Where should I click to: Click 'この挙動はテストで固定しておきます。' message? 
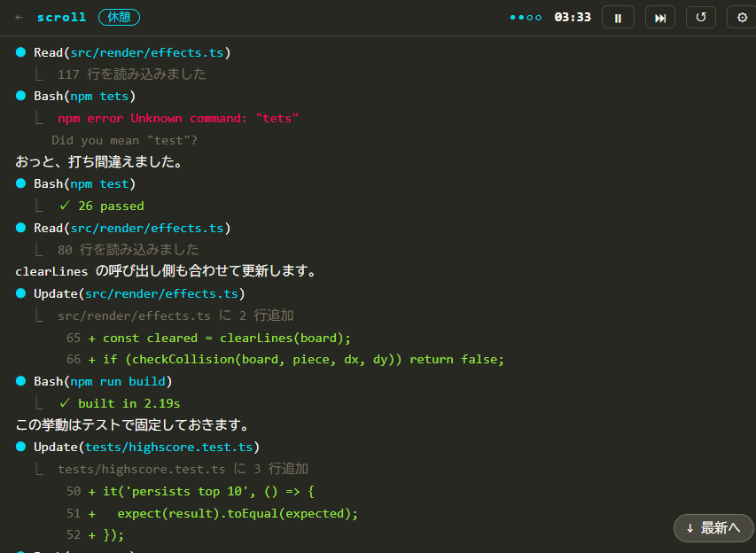pyautogui.click(x=133, y=425)
